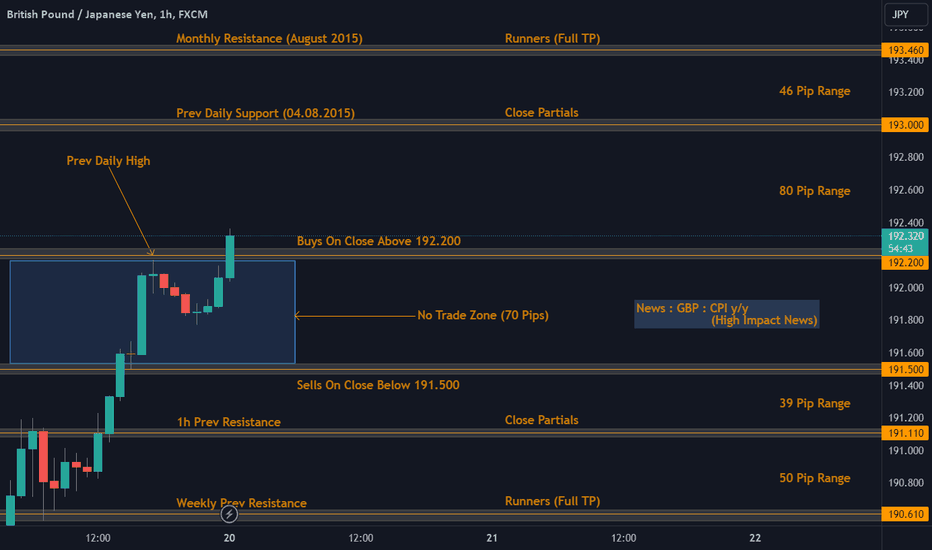Select the Prev Daily High annotation
This screenshot has height=550, width=932.
click(x=108, y=161)
